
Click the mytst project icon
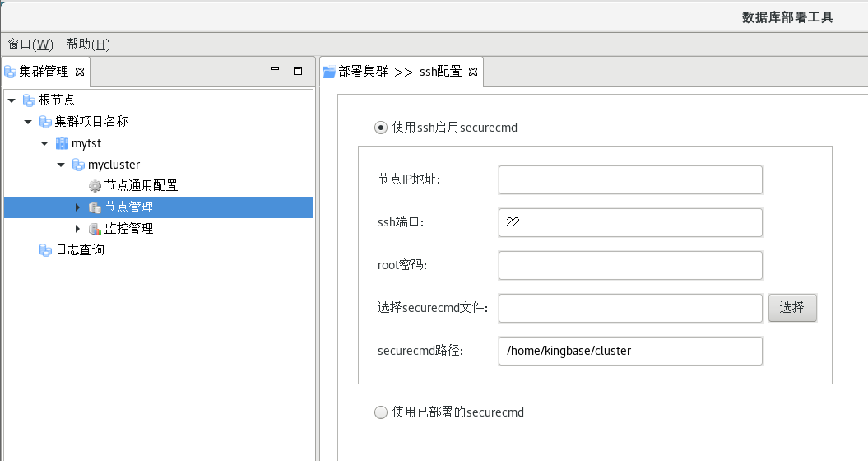[x=63, y=143]
